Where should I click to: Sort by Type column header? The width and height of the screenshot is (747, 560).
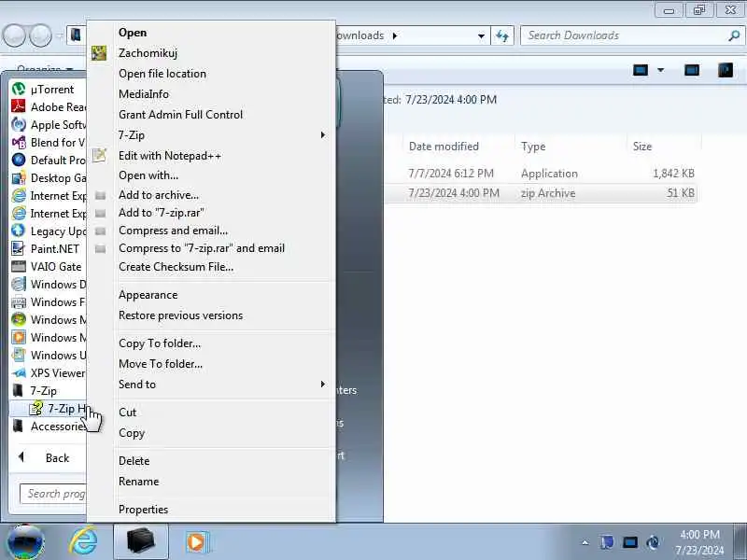(533, 147)
